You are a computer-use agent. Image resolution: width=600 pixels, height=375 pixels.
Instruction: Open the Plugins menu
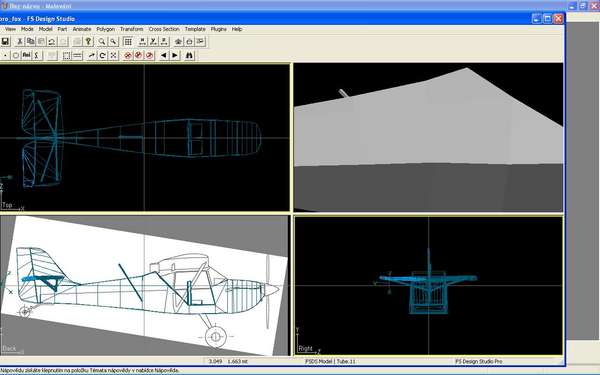(218, 29)
